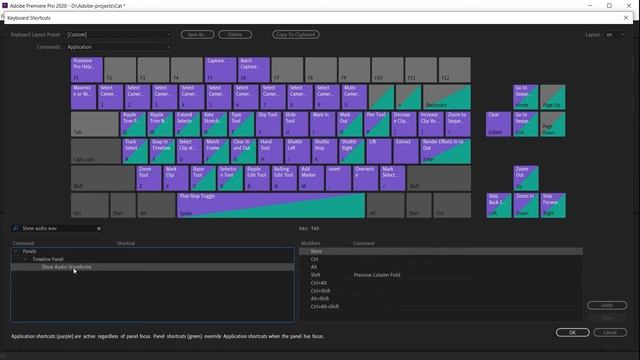Screen dimensions: 640x360
Task: Click the T key Type Tool
Action: tap(241, 124)
